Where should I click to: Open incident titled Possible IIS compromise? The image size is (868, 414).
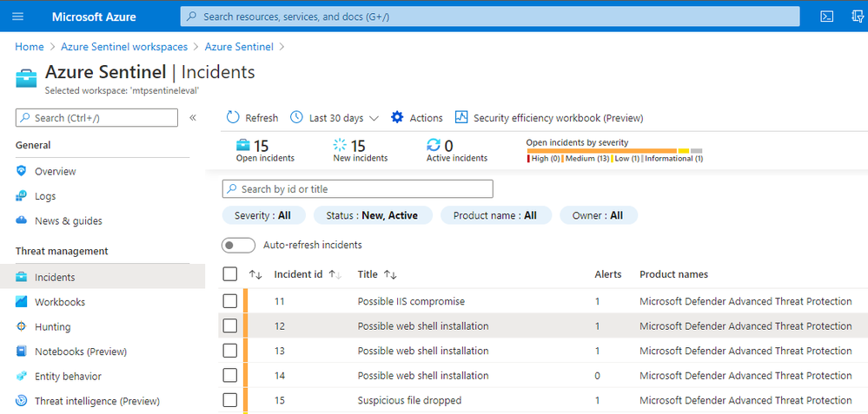pos(411,302)
